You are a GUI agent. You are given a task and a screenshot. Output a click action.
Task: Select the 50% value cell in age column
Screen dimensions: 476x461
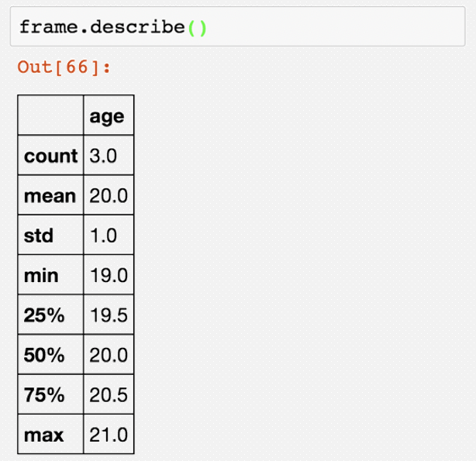108,355
